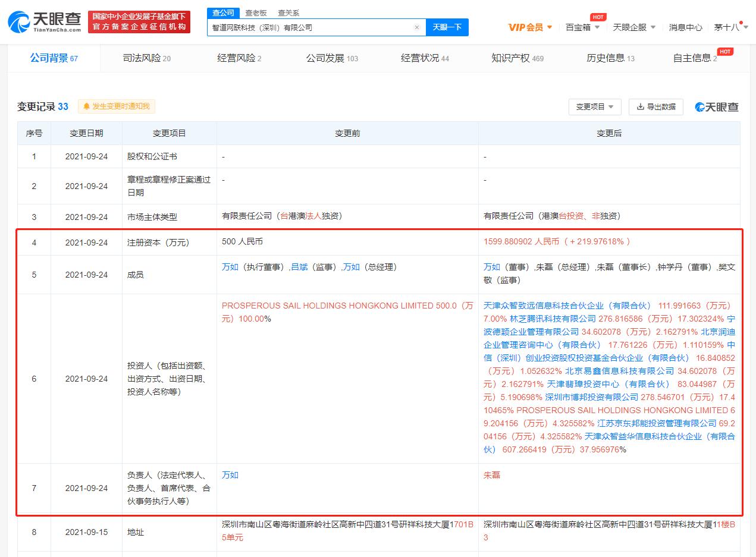Screen dimensions: 756x557
Task: Select the 知识产权 tab
Action: 517,58
